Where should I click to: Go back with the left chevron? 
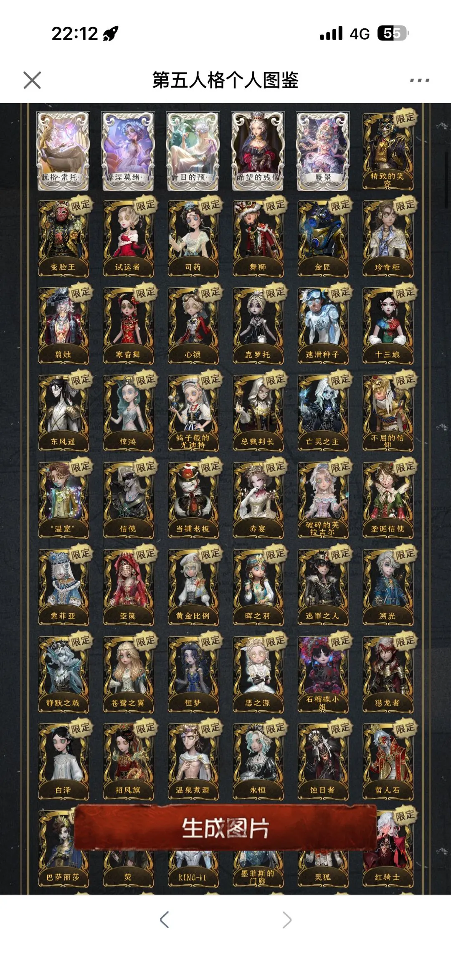click(x=165, y=919)
